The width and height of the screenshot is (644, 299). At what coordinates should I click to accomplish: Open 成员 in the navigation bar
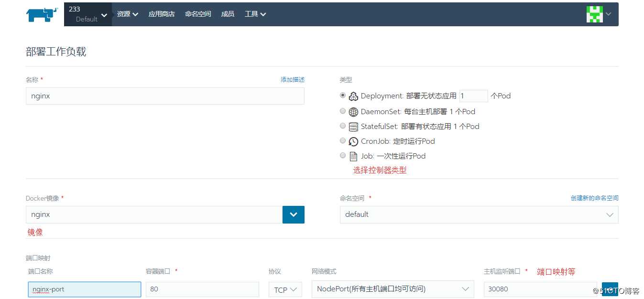click(x=228, y=14)
